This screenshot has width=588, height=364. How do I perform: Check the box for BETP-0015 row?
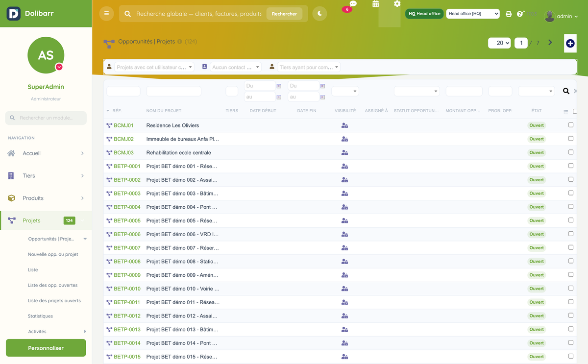point(571,356)
